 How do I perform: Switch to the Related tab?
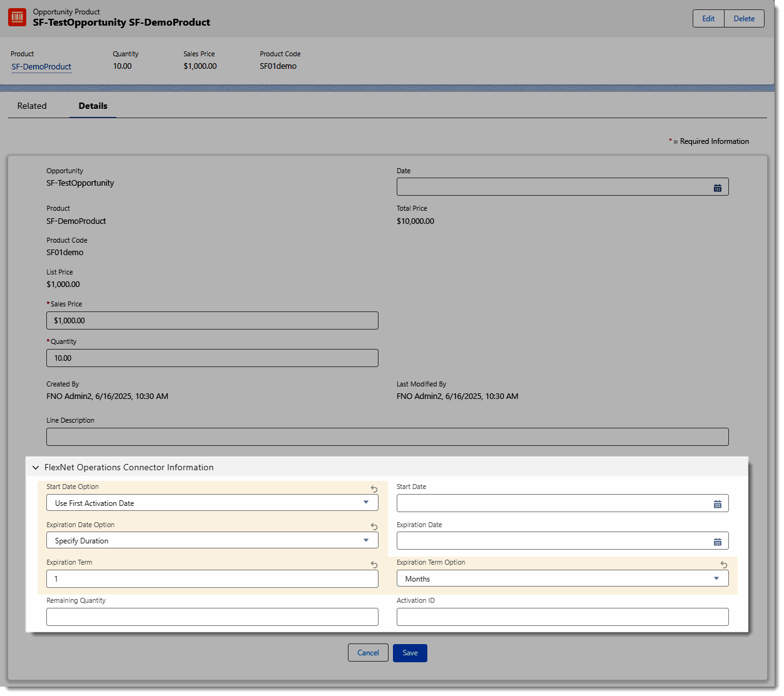[x=32, y=106]
